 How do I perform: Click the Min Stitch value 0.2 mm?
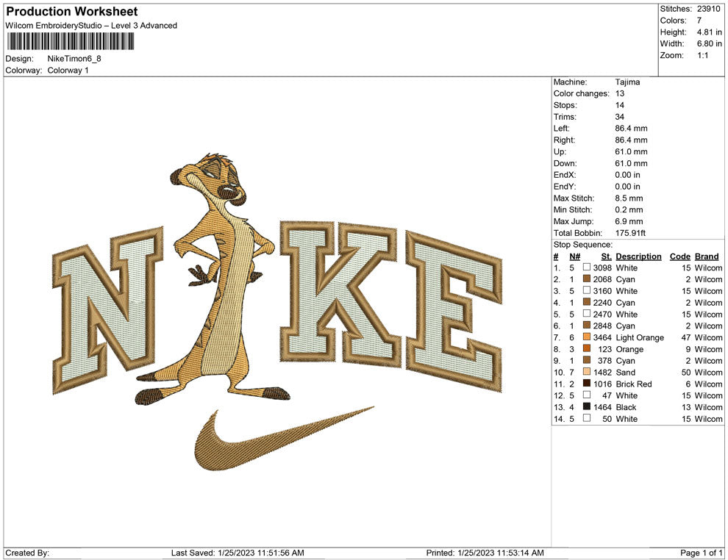pos(629,209)
